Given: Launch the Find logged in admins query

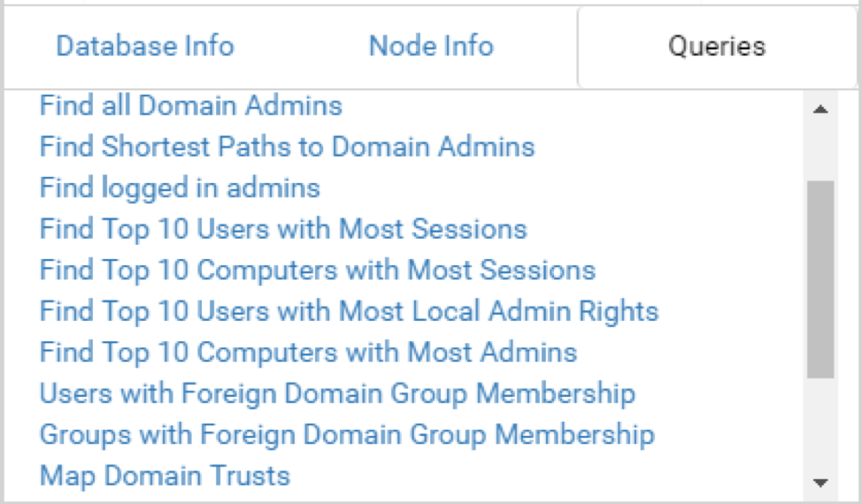Looking at the screenshot, I should pyautogui.click(x=180, y=187).
